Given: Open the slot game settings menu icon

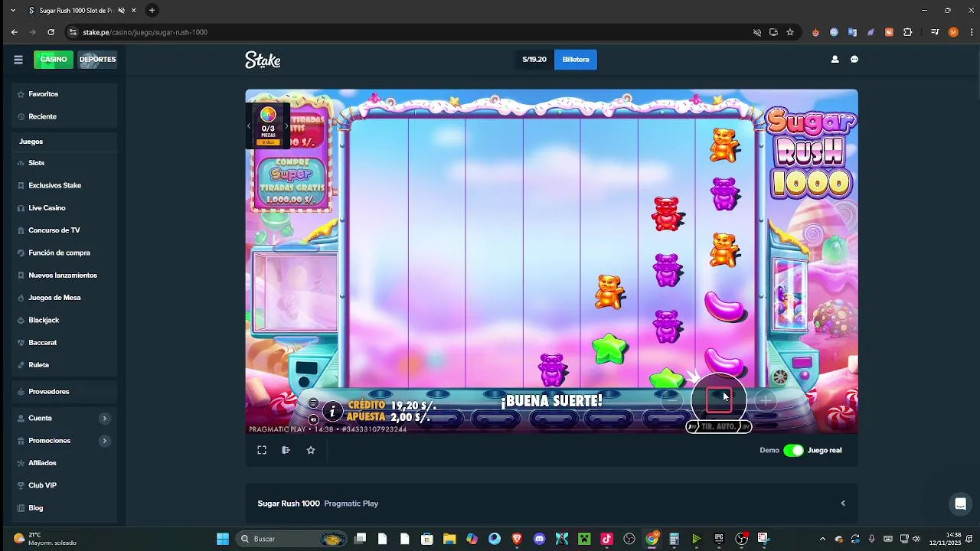Looking at the screenshot, I should click(313, 403).
